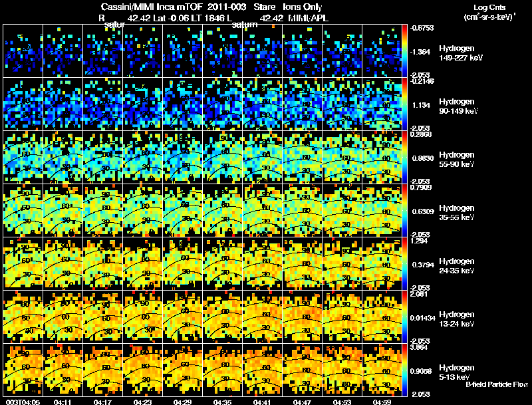Screen dimensions: 532x405
Task: Click the 0.3794 color scale value
Action: [423, 265]
